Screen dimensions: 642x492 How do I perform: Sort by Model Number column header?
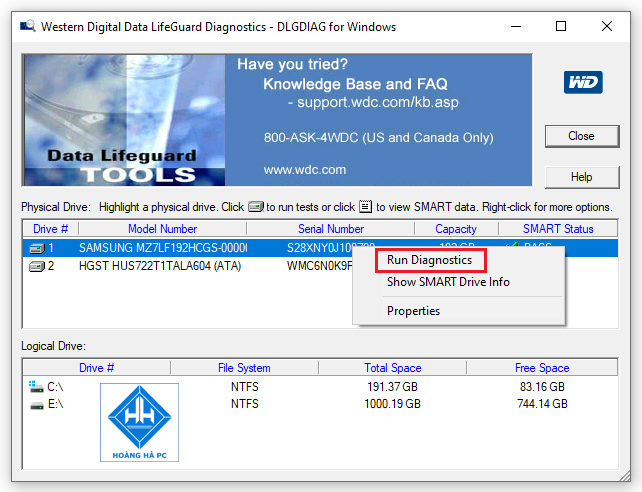[163, 229]
